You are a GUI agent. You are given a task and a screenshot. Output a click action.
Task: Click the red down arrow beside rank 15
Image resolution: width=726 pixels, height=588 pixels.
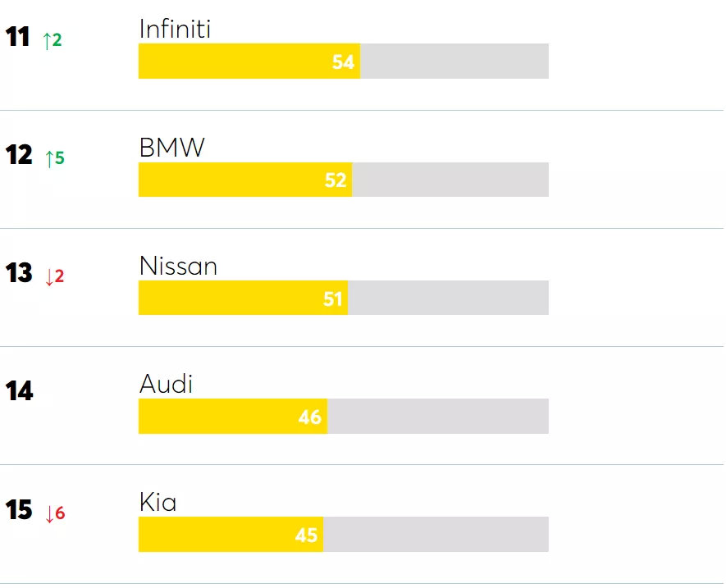(49, 514)
